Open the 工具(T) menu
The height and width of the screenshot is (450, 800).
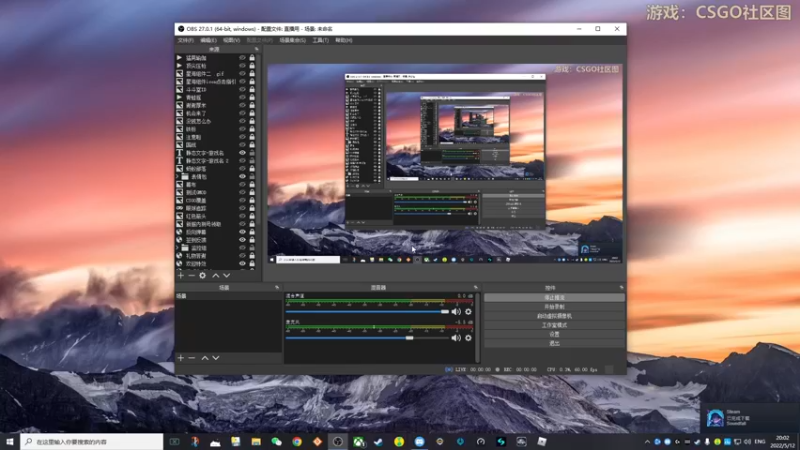(x=320, y=40)
